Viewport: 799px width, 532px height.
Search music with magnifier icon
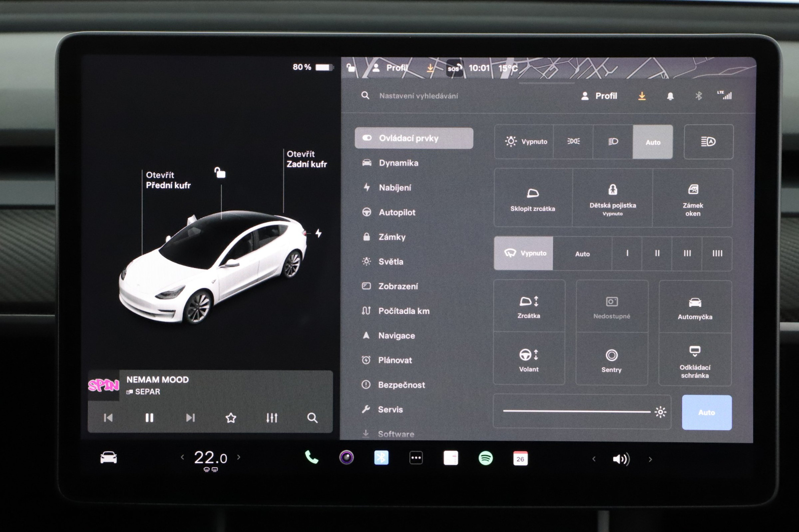click(312, 418)
